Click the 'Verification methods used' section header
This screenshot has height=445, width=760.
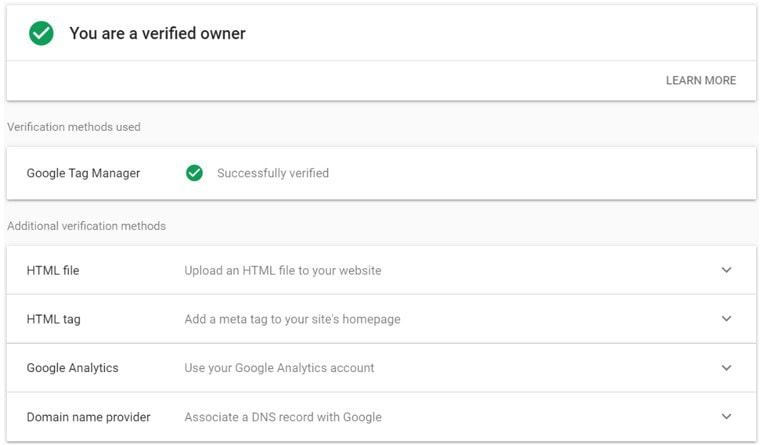(x=74, y=127)
